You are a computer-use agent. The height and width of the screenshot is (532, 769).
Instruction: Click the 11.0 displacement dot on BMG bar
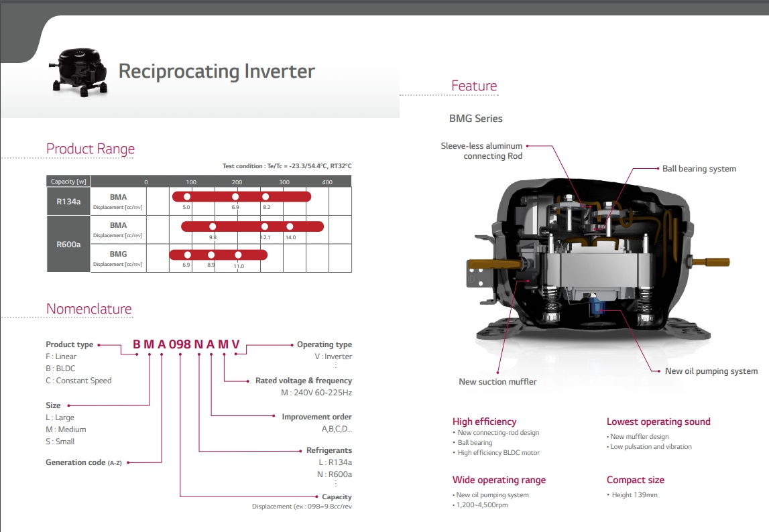[x=238, y=255]
